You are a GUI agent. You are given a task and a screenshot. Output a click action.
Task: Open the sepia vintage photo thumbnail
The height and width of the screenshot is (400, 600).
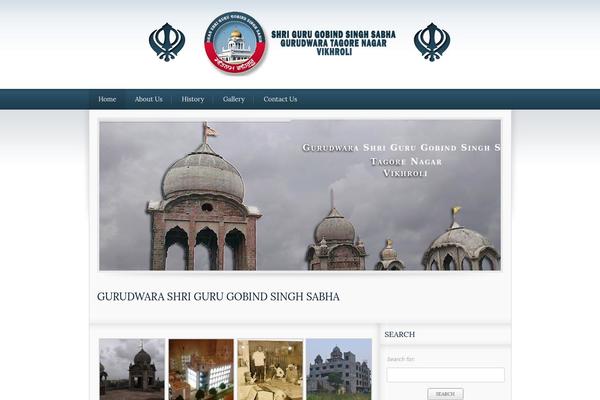click(x=270, y=369)
